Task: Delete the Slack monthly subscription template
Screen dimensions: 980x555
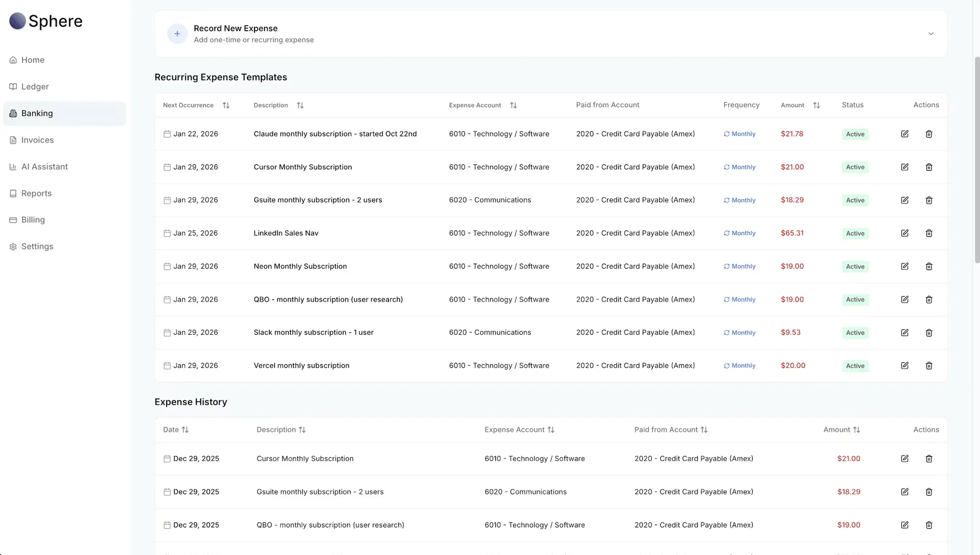Action: click(x=929, y=332)
